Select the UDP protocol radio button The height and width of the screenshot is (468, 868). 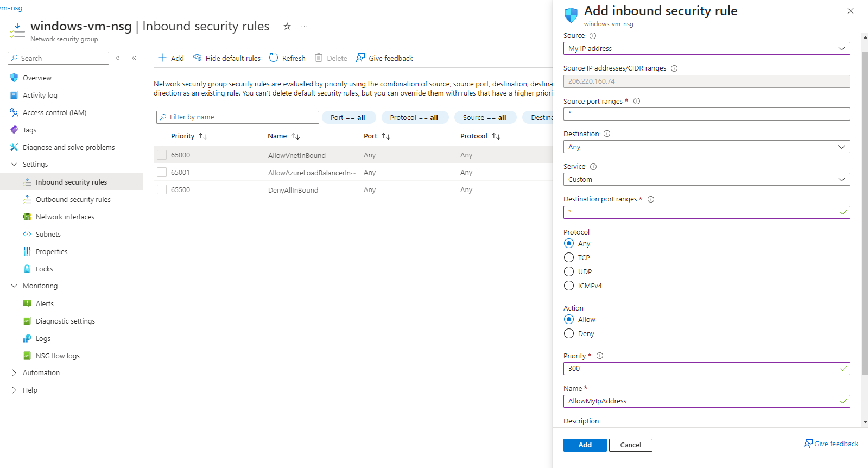point(569,271)
